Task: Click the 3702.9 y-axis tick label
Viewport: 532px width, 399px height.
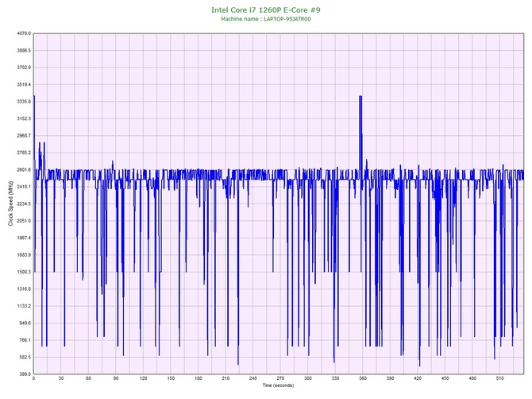Action: pyautogui.click(x=24, y=68)
